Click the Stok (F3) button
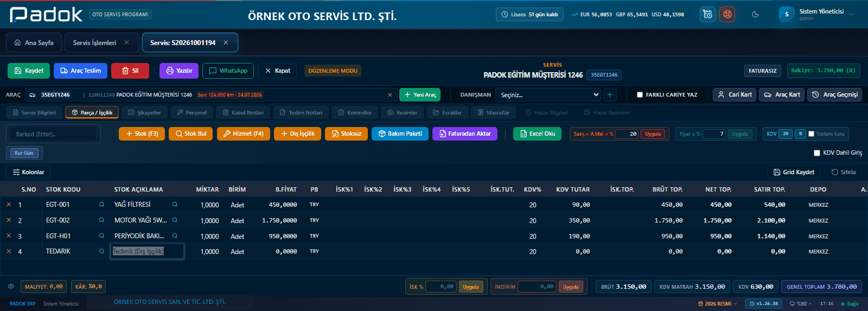The height and width of the screenshot is (311, 868). pos(142,134)
